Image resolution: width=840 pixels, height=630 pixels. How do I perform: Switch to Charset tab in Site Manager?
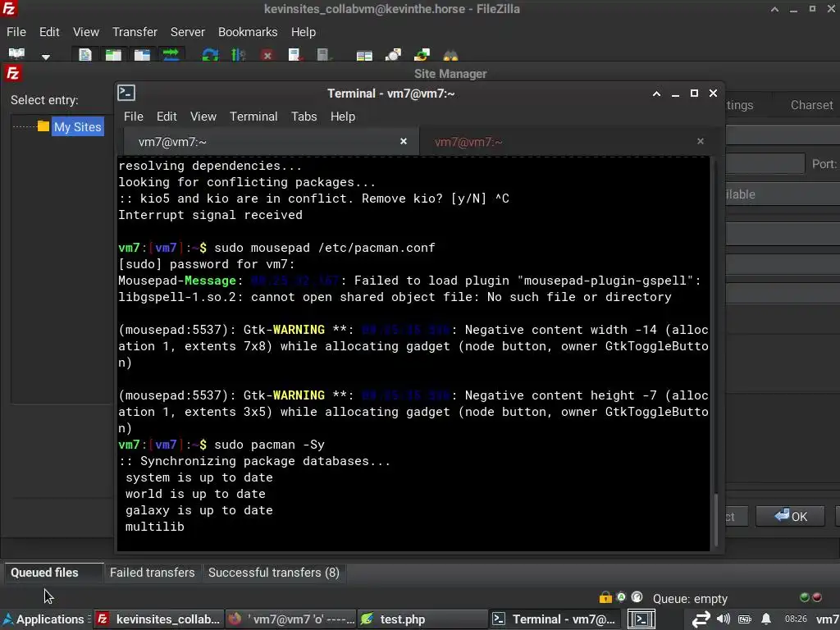tap(811, 105)
